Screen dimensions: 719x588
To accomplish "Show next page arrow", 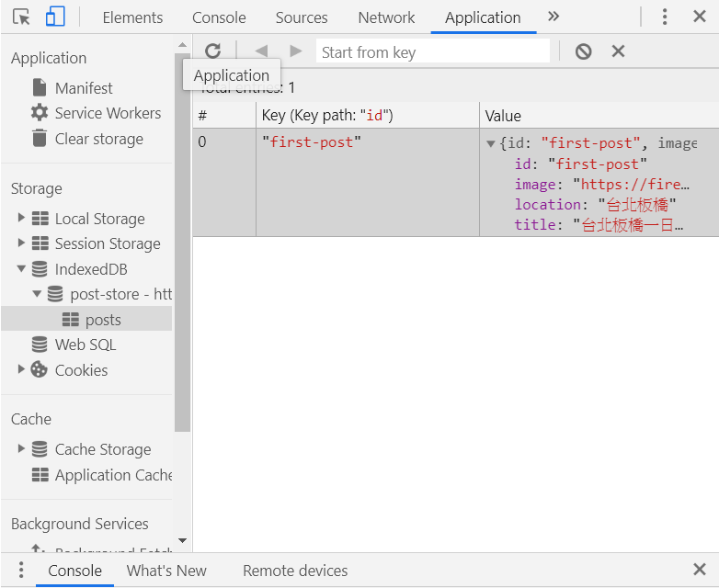I will pos(295,51).
